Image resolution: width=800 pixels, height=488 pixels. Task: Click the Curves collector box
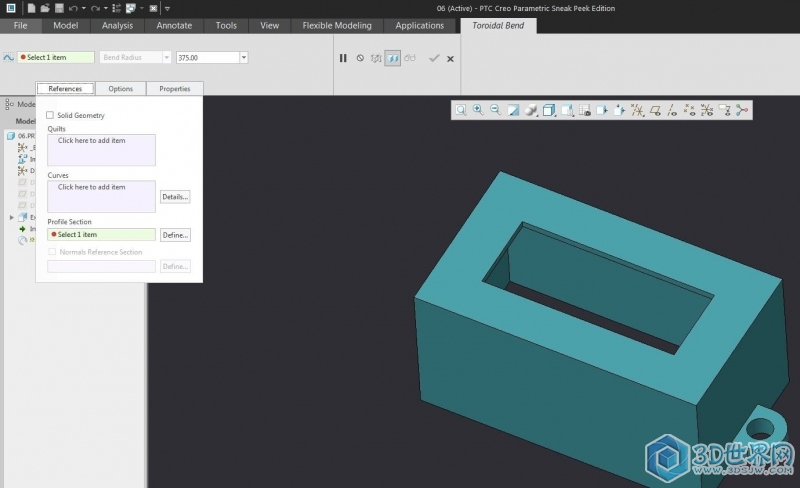point(102,197)
